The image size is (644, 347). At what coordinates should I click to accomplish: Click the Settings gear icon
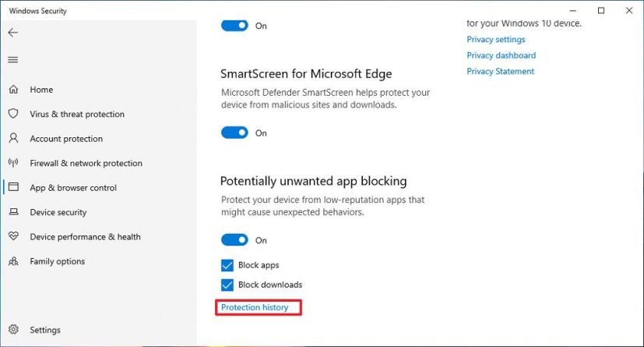(x=13, y=330)
